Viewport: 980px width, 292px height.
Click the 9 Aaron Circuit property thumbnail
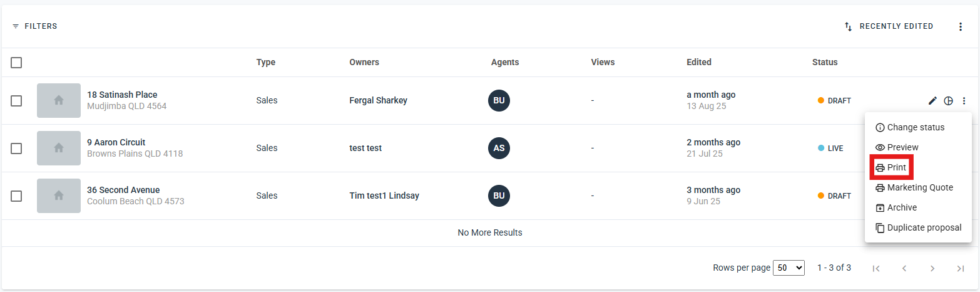59,149
